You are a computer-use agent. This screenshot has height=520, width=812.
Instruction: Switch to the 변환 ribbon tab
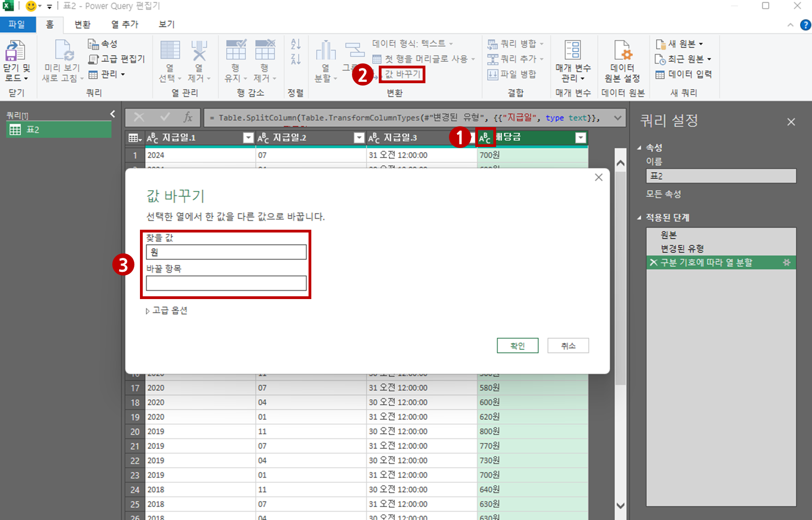point(82,24)
